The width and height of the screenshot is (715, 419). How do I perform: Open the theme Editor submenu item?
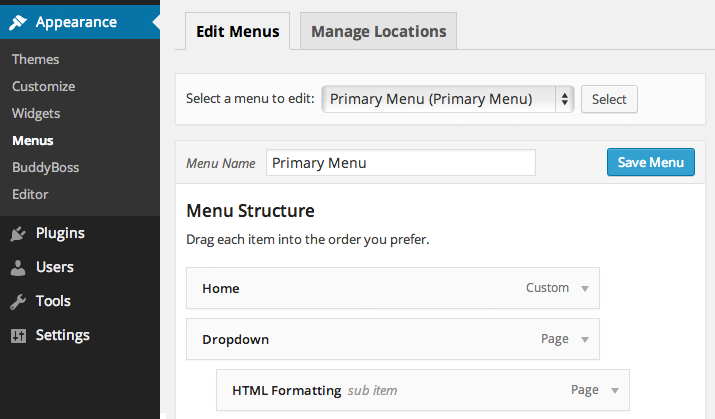30,194
